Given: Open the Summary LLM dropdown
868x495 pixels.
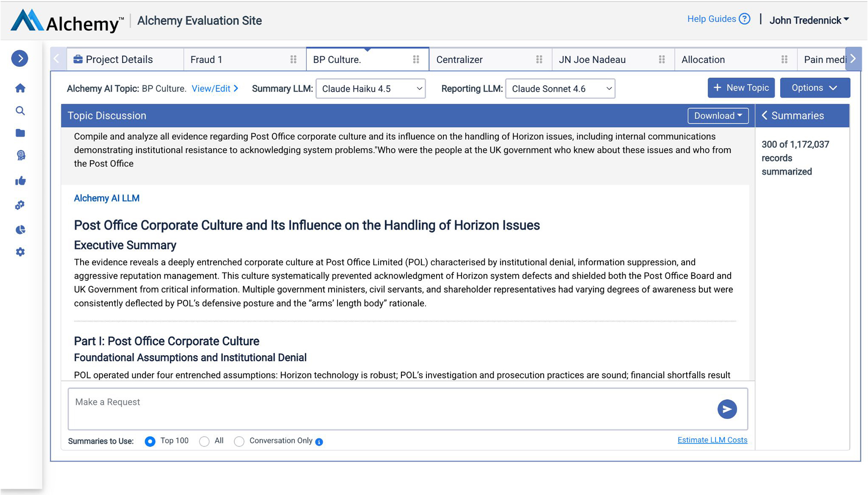Looking at the screenshot, I should 370,89.
